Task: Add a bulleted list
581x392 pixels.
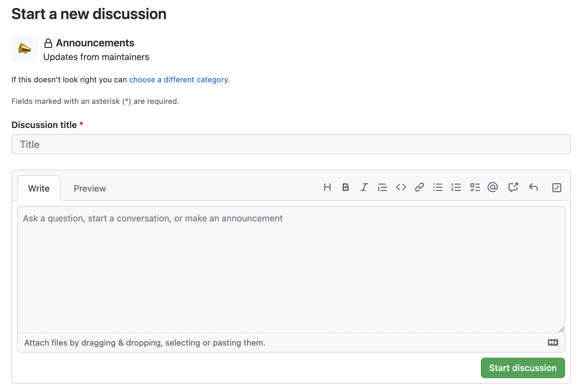Action: coord(438,187)
